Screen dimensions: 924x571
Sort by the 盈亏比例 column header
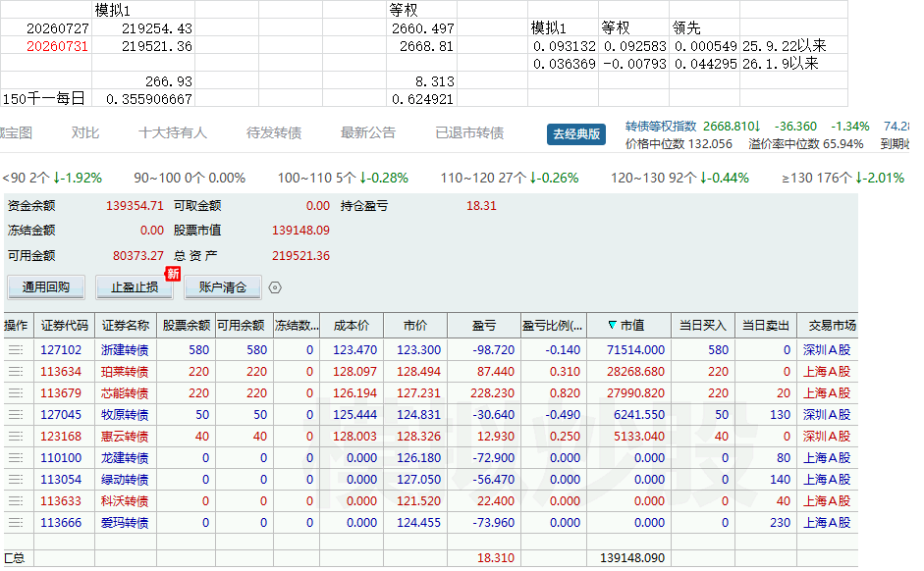click(x=554, y=326)
